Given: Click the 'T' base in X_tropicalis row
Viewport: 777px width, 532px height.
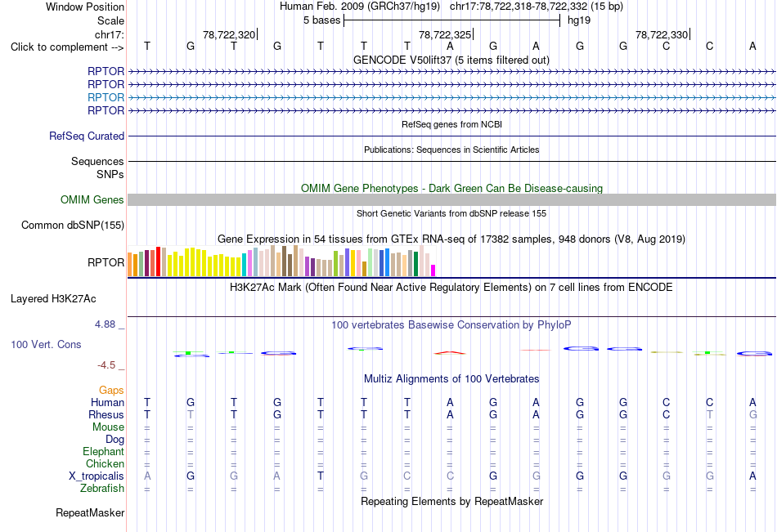Looking at the screenshot, I should coord(321,476).
